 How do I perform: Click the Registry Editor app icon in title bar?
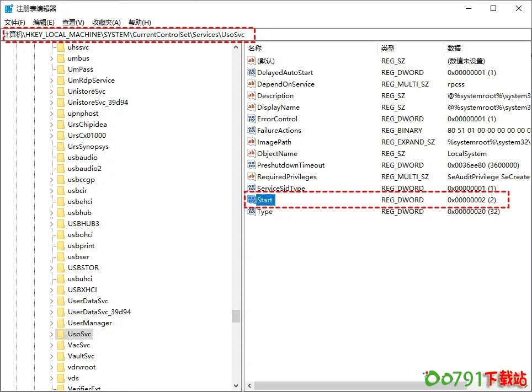coord(9,8)
